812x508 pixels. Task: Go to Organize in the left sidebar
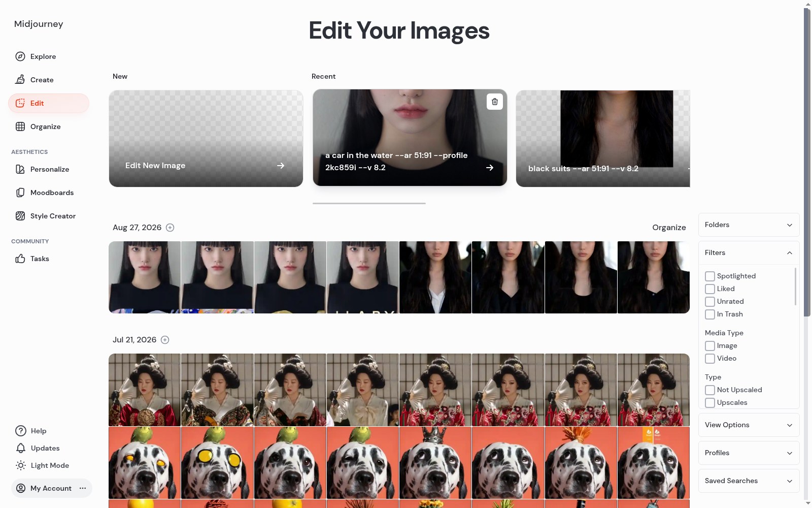49,126
